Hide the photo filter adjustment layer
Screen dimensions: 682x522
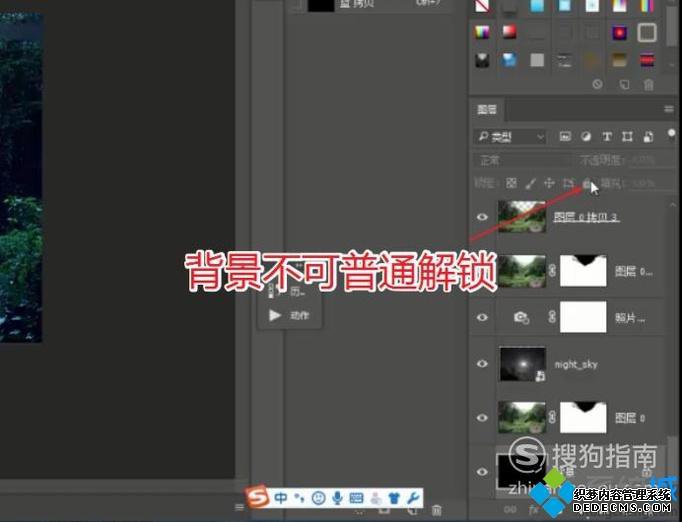tap(482, 317)
